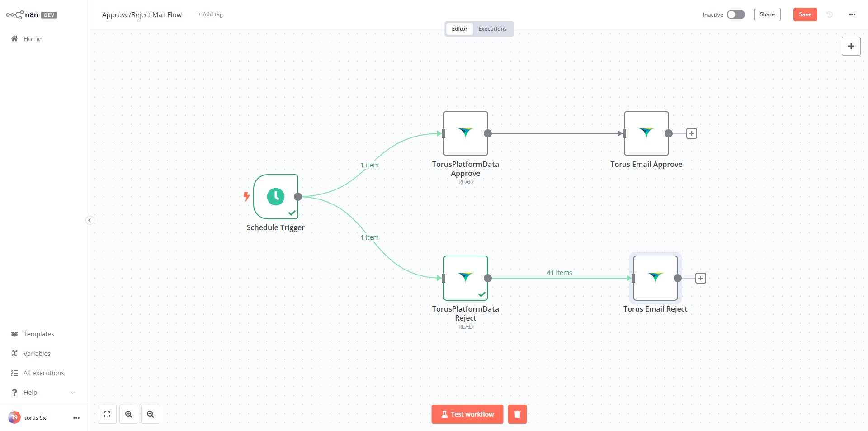Collapse the left sidebar
This screenshot has height=431, width=868.
coord(90,220)
